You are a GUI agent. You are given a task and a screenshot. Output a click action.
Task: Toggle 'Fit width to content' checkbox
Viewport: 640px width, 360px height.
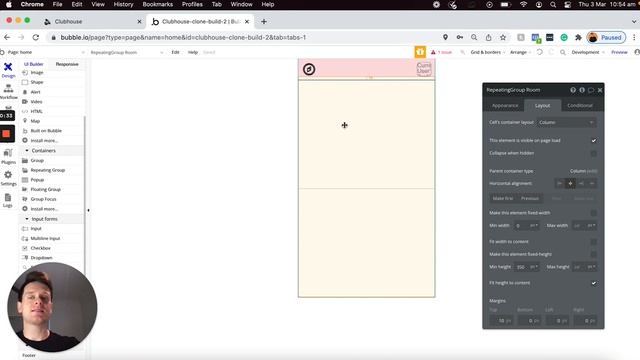[593, 242]
